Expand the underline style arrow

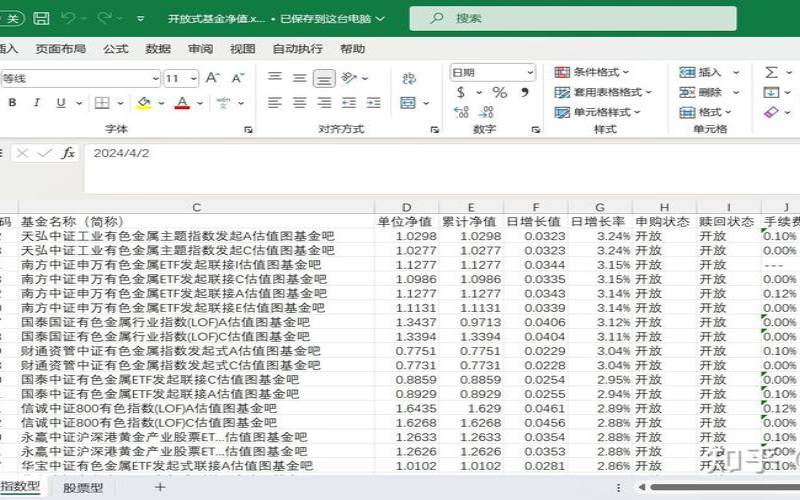pyautogui.click(x=79, y=103)
